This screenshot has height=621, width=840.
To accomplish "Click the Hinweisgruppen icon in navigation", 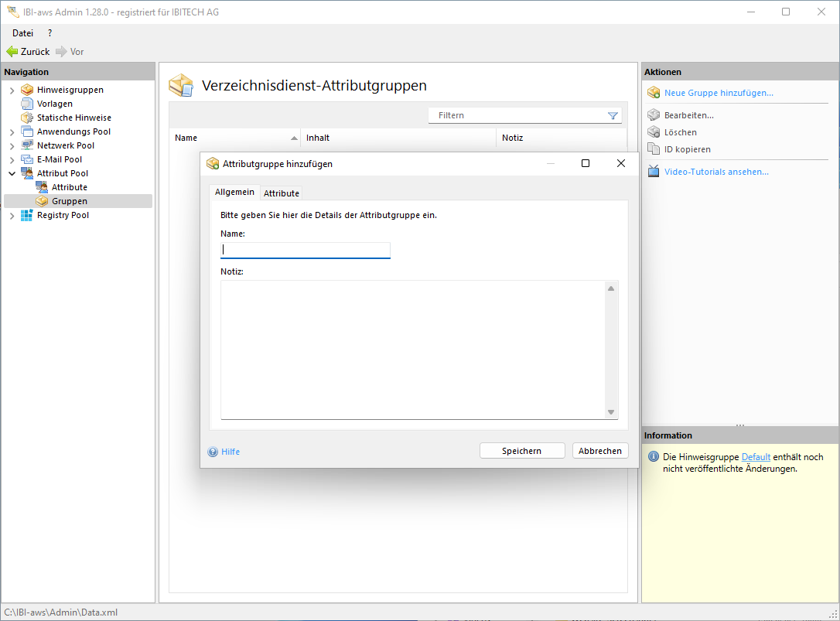I will point(27,90).
